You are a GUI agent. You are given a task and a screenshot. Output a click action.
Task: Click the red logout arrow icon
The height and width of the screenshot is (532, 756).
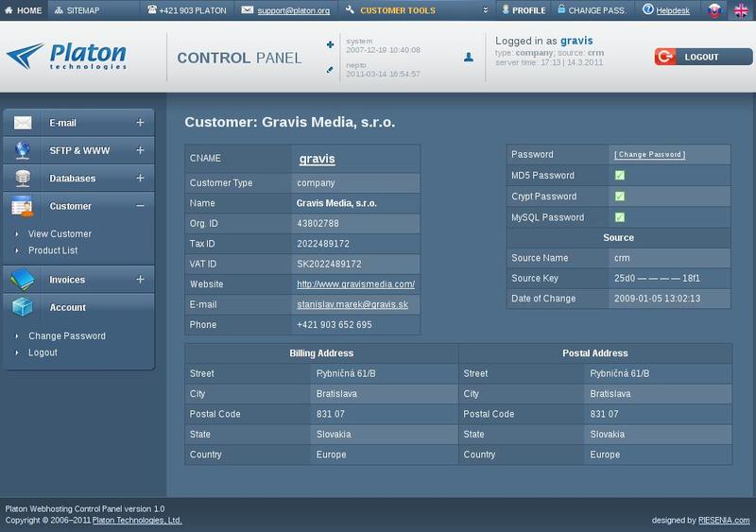pos(665,57)
